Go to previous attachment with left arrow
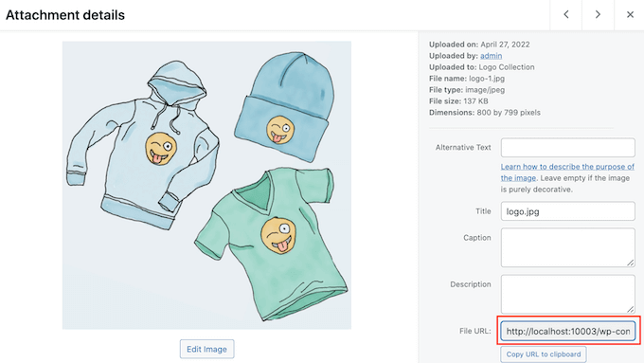 coord(566,15)
